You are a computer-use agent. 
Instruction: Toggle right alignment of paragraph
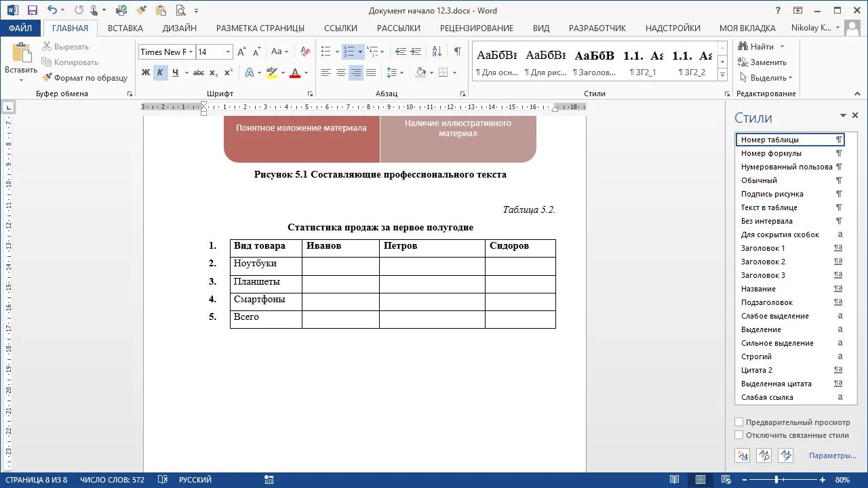[356, 73]
